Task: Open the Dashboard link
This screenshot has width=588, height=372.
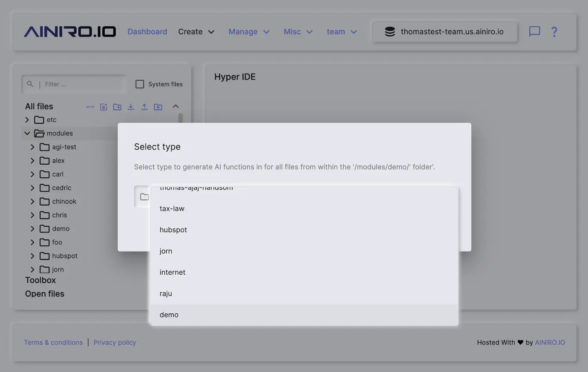Action: click(x=147, y=32)
